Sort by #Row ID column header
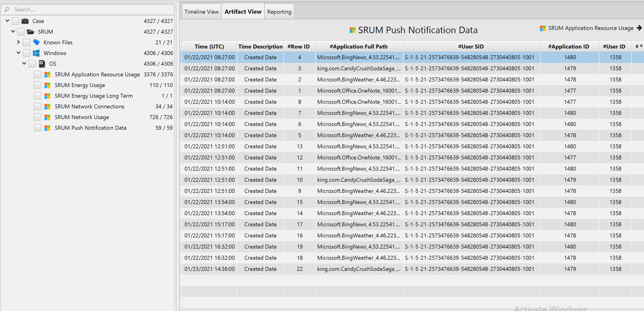Viewport: 644px width, 311px height. [299, 47]
